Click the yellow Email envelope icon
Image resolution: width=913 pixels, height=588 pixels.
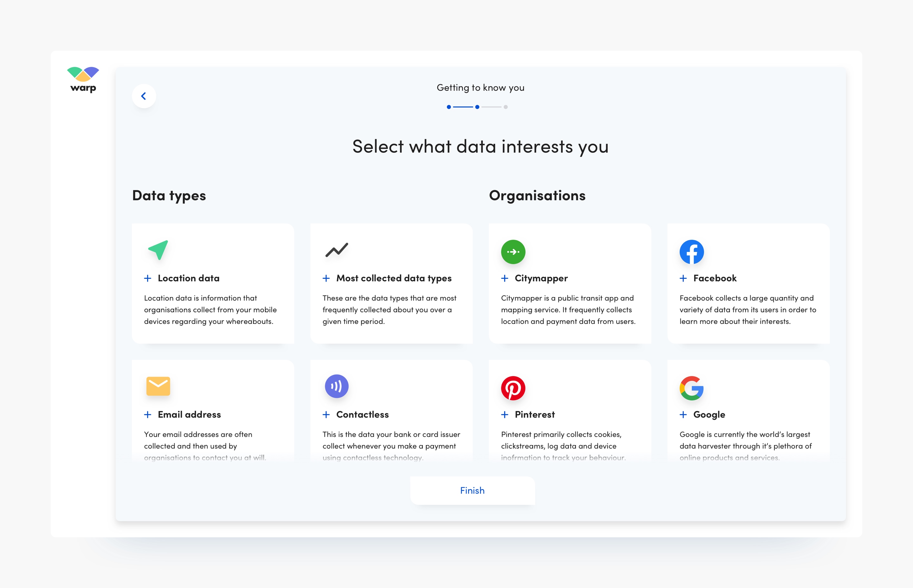click(x=158, y=386)
